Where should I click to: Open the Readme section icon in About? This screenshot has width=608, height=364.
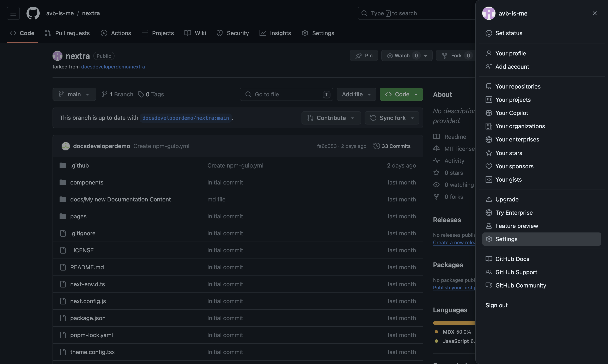click(x=437, y=137)
